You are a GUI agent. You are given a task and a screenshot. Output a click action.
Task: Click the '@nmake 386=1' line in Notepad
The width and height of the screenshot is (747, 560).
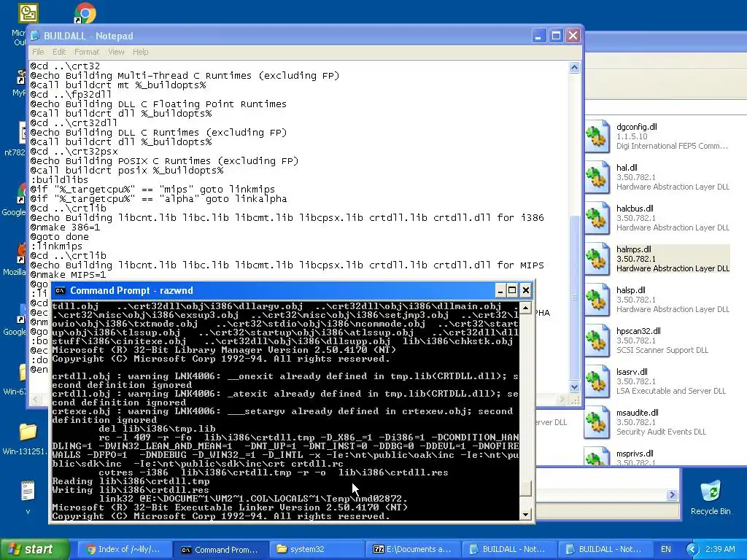tap(65, 227)
